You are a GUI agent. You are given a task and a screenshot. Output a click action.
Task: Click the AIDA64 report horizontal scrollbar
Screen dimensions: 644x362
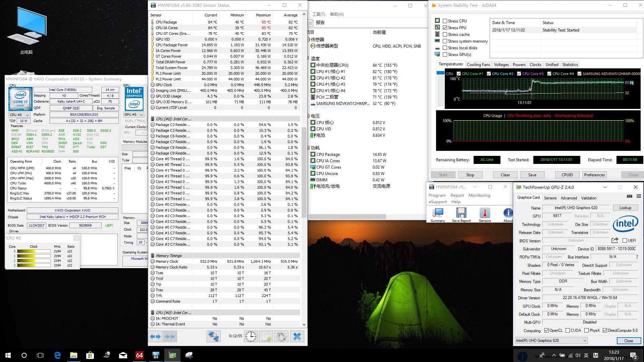tap(347, 217)
